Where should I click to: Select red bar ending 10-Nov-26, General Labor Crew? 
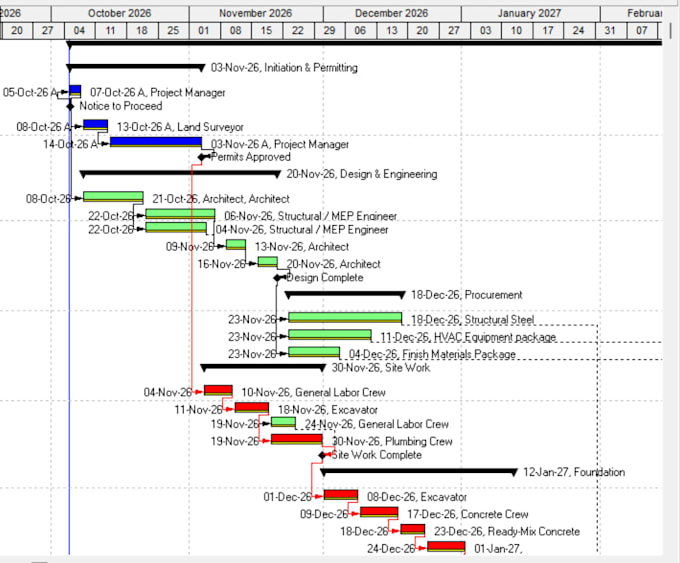tap(218, 390)
